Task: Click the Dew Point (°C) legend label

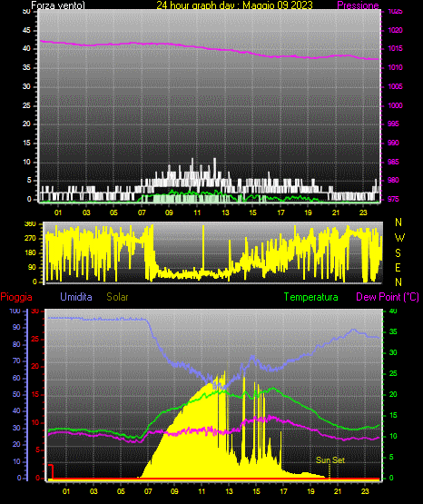Action: (388, 297)
